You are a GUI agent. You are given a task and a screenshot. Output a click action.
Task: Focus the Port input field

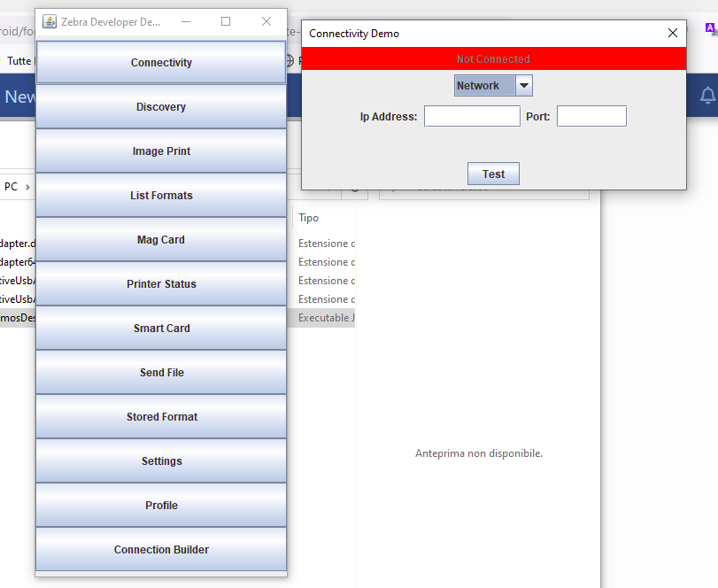(x=591, y=116)
